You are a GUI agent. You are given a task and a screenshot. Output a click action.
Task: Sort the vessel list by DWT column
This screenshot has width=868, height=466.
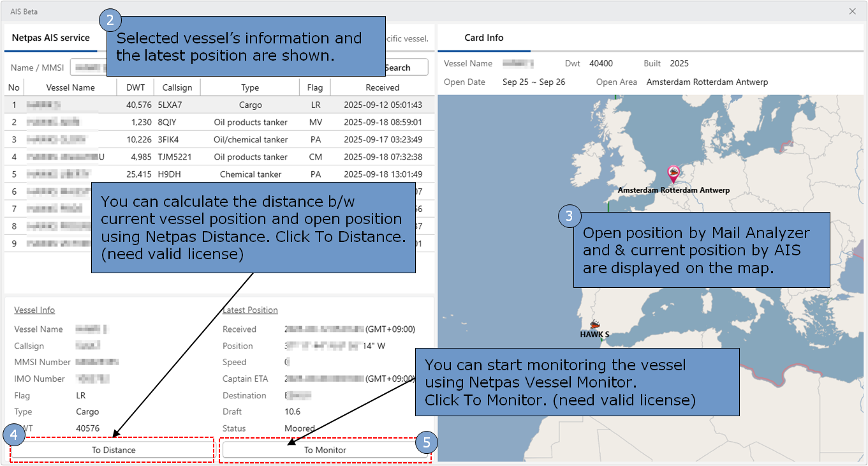coord(135,87)
